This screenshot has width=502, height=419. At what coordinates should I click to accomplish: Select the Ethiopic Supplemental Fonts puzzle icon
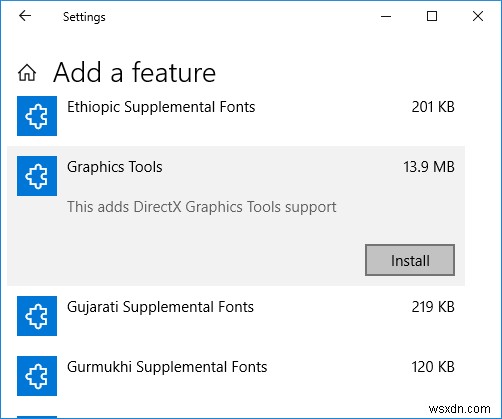click(37, 116)
